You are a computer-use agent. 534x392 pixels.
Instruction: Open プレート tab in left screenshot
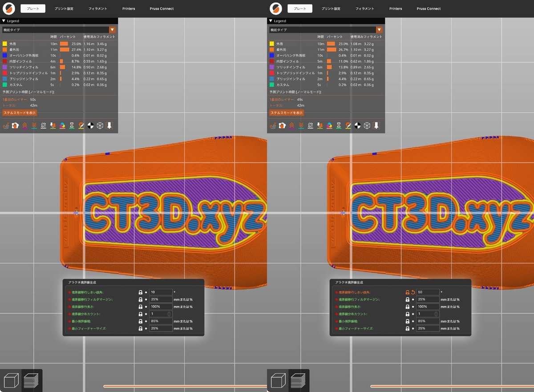tap(33, 8)
